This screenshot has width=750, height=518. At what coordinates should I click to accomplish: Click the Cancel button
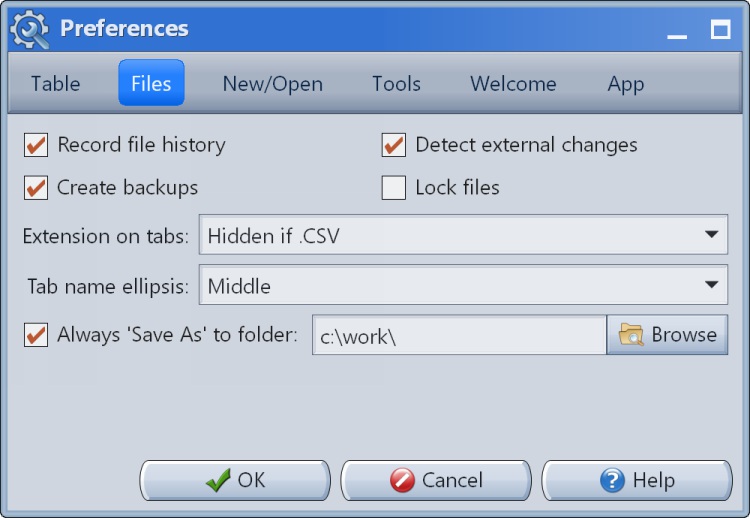[436, 480]
